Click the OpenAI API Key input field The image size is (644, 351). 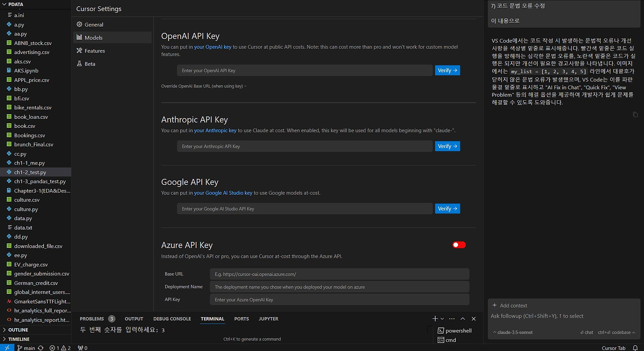tap(304, 71)
